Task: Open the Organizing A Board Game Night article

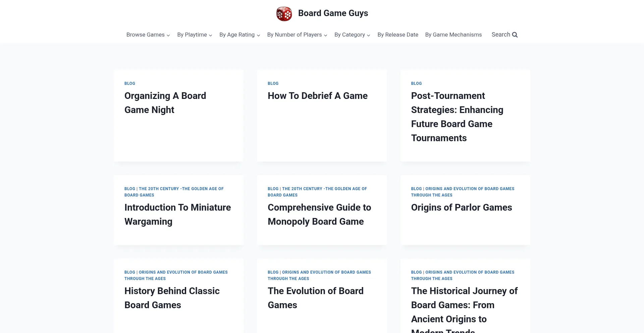Action: pyautogui.click(x=165, y=103)
